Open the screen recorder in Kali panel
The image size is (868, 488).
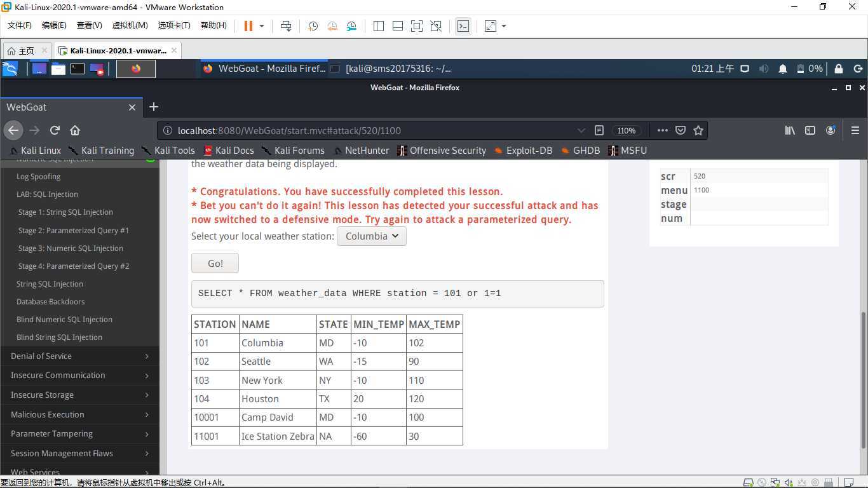tap(97, 69)
